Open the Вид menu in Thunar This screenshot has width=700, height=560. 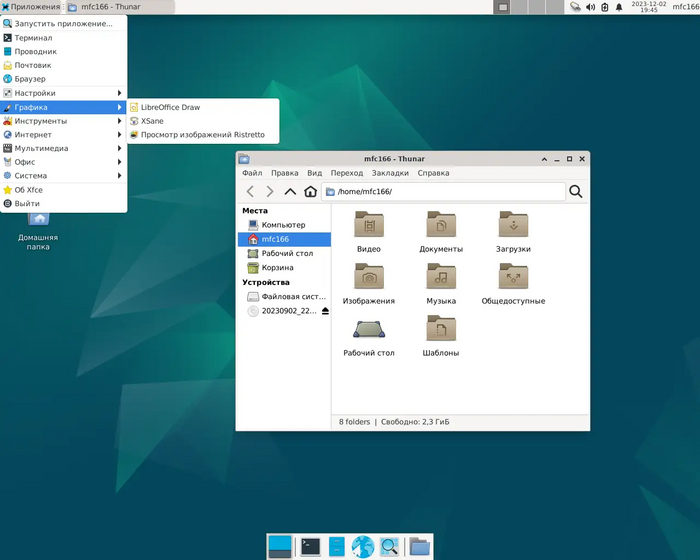314,173
